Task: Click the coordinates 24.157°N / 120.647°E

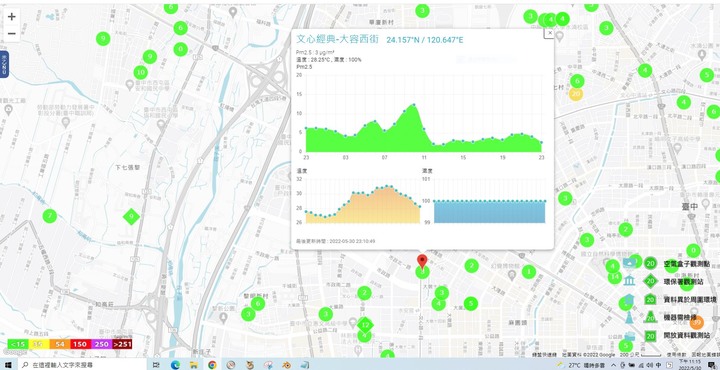Action: click(x=425, y=40)
